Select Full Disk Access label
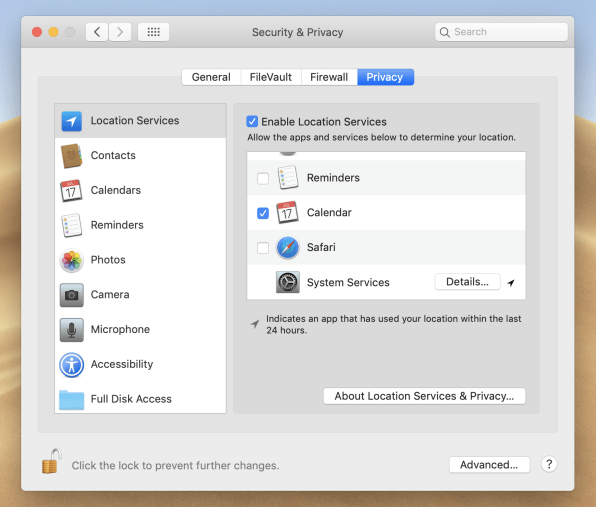The height and width of the screenshot is (507, 596). tap(131, 399)
